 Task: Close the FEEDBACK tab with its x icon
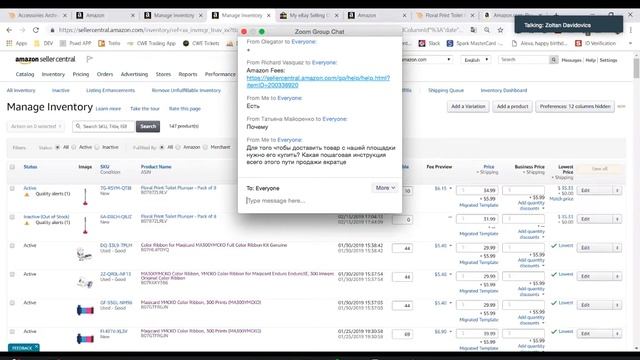(36, 347)
